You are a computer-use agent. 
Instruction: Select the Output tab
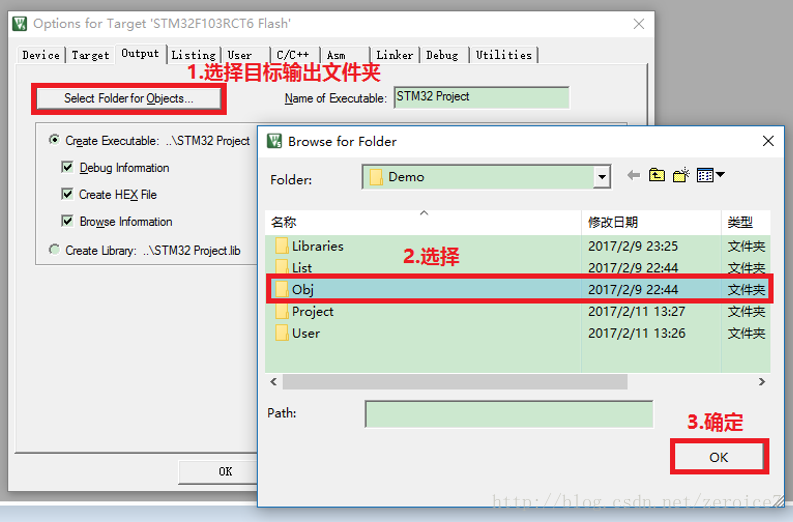pyautogui.click(x=140, y=54)
